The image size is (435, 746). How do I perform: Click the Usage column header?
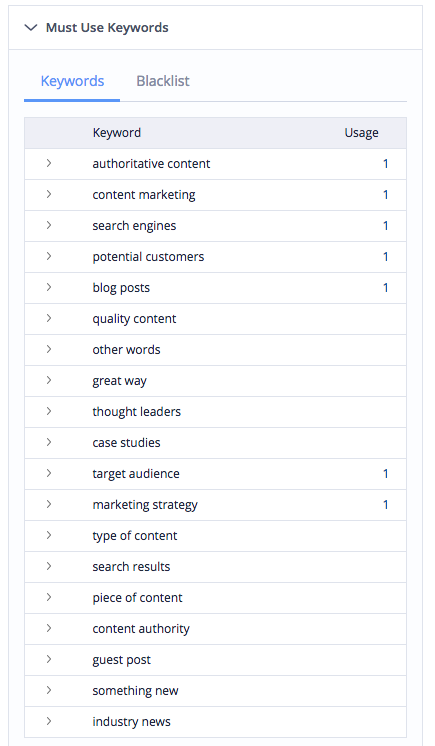click(361, 133)
